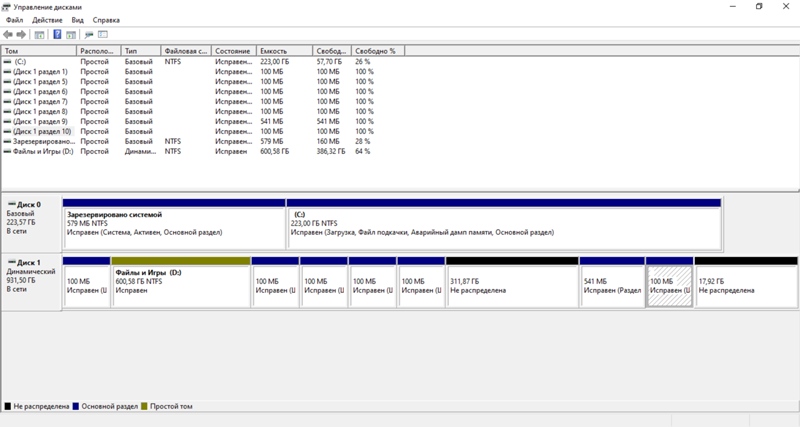Select the 311,87 ГБ unallocated space block
The image size is (800, 427).
[x=511, y=287]
